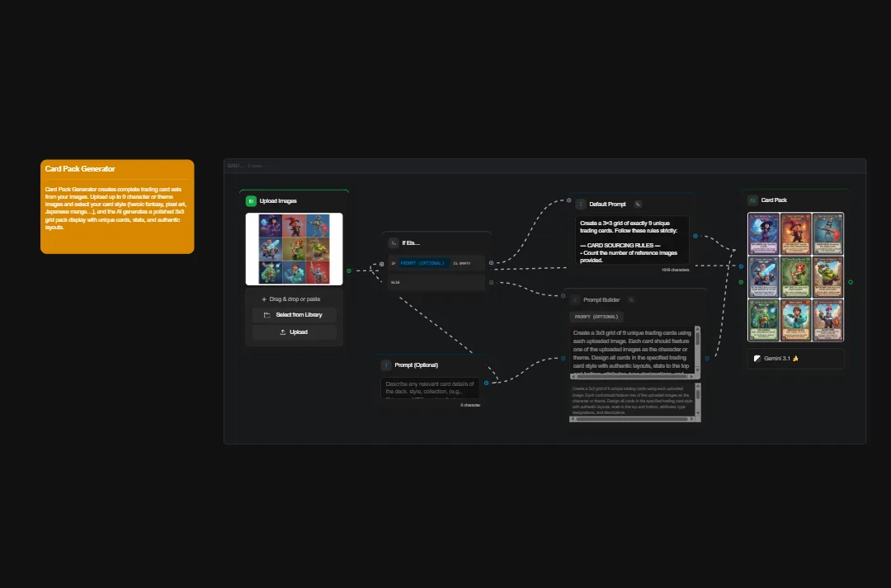
Task: Click the Select from Library button
Action: coord(294,315)
